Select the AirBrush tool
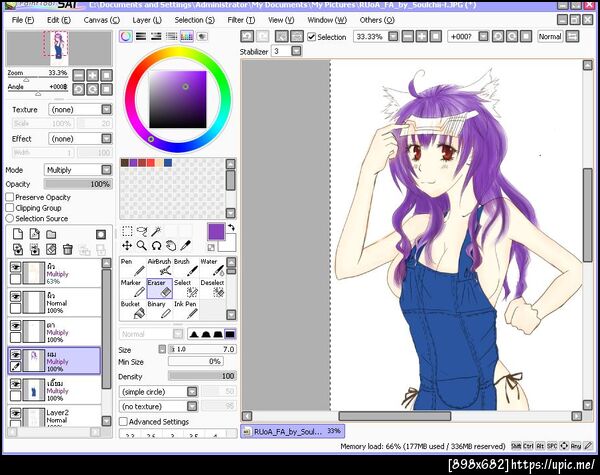600x475 pixels. click(x=160, y=267)
